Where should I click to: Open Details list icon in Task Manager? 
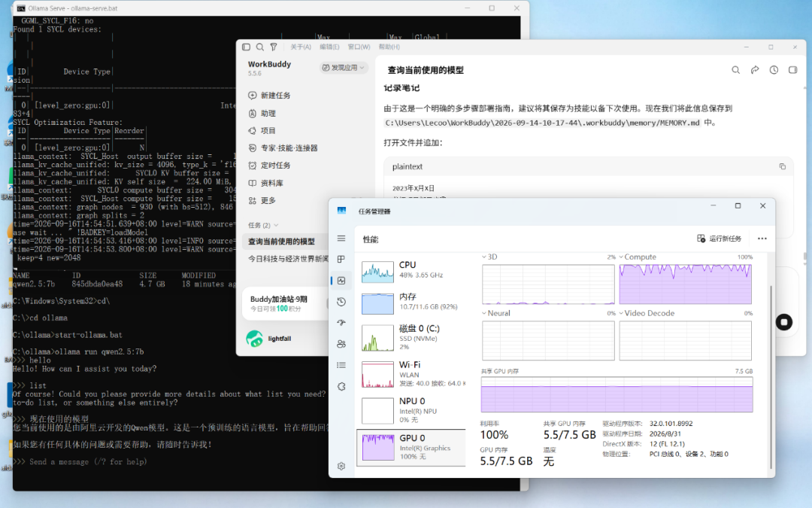[341, 365]
